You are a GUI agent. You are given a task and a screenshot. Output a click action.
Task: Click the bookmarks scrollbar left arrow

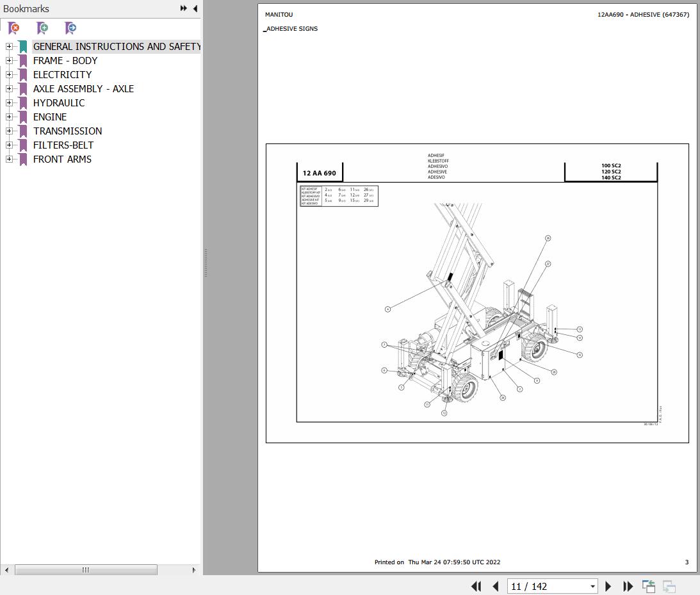6,570
